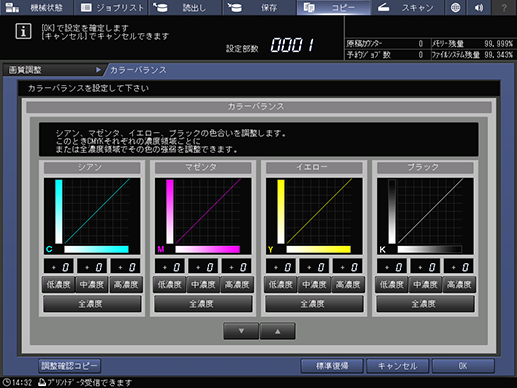The width and height of the screenshot is (517, 388).
Task: Click the cyan C label icon
Action: [x=49, y=249]
